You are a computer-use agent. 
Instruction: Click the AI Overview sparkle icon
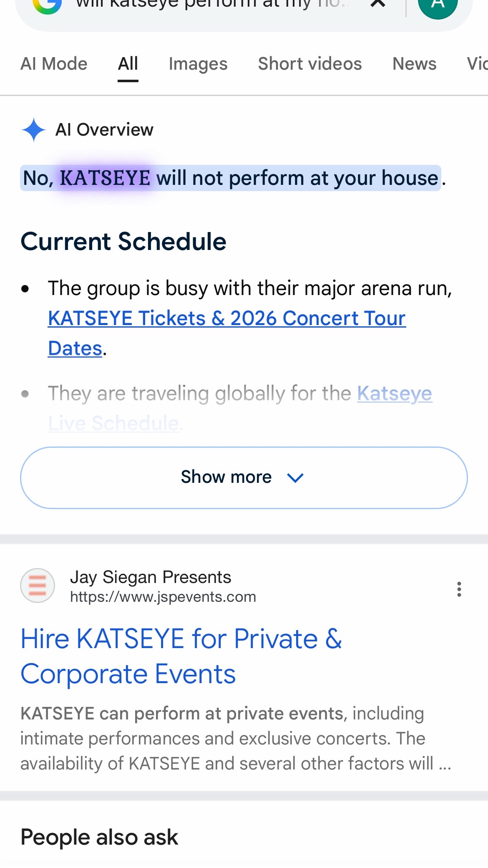point(33,130)
